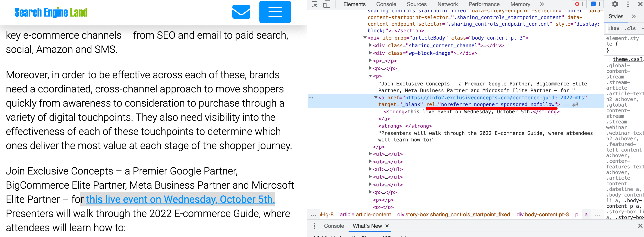Viewport: 644px width, 237px height.
Task: Close the What's New tab
Action: (387, 226)
